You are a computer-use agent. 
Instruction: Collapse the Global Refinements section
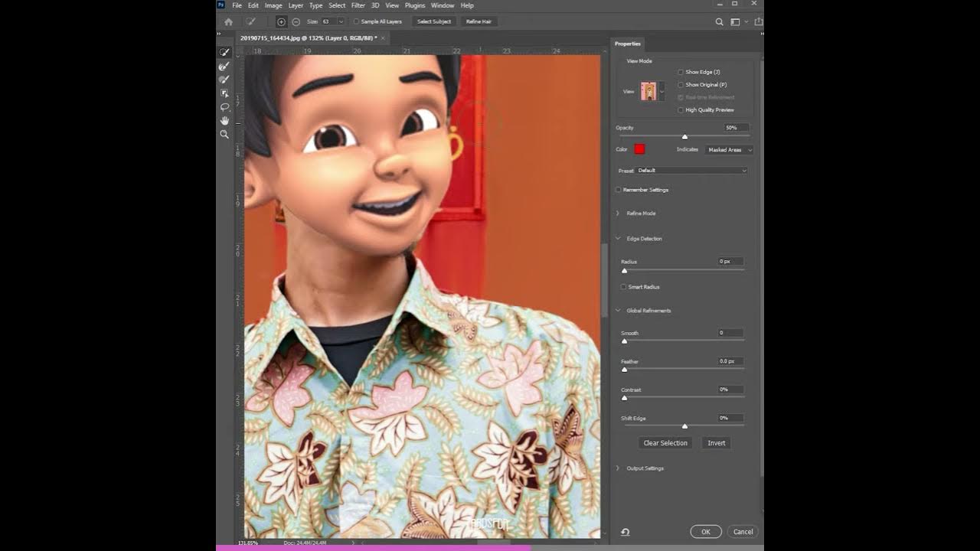(x=618, y=311)
